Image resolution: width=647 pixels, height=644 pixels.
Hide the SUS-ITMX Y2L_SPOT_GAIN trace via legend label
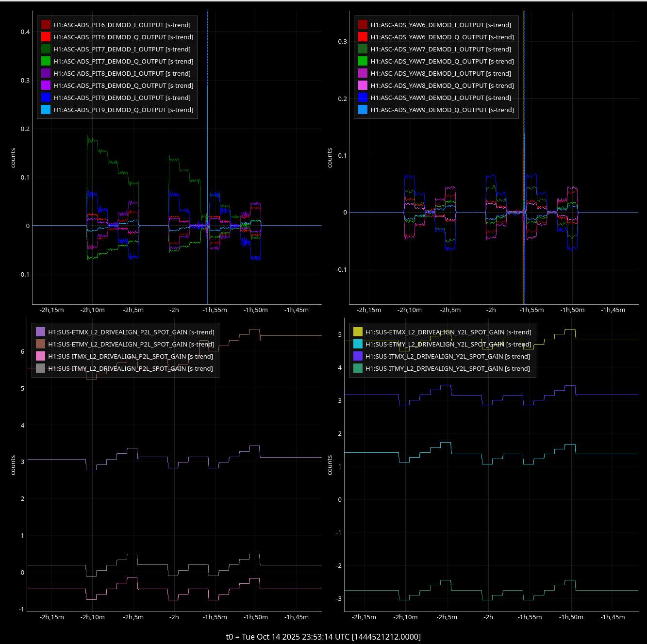[x=448, y=356]
